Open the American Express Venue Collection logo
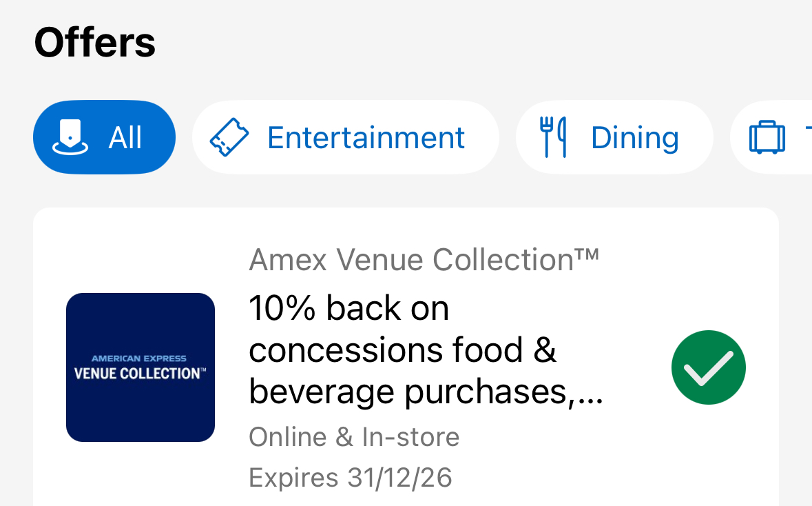Screen dimensions: 812x506 140,367
